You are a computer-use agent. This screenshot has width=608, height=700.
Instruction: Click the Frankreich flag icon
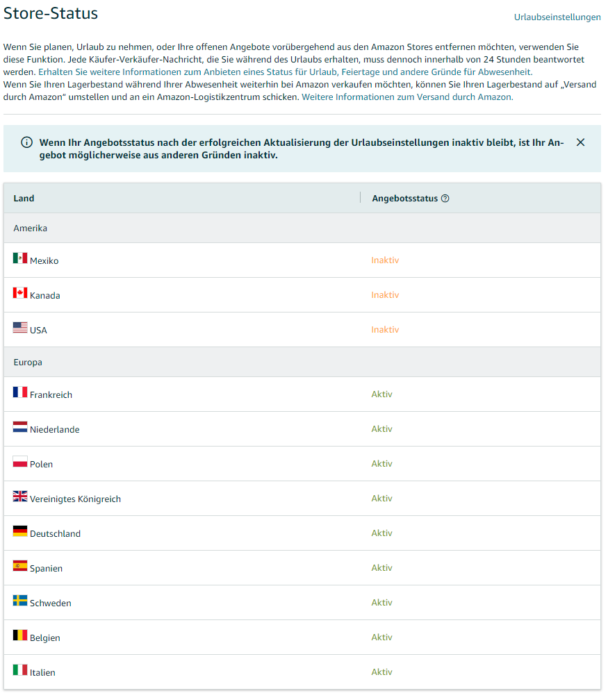pyautogui.click(x=20, y=392)
